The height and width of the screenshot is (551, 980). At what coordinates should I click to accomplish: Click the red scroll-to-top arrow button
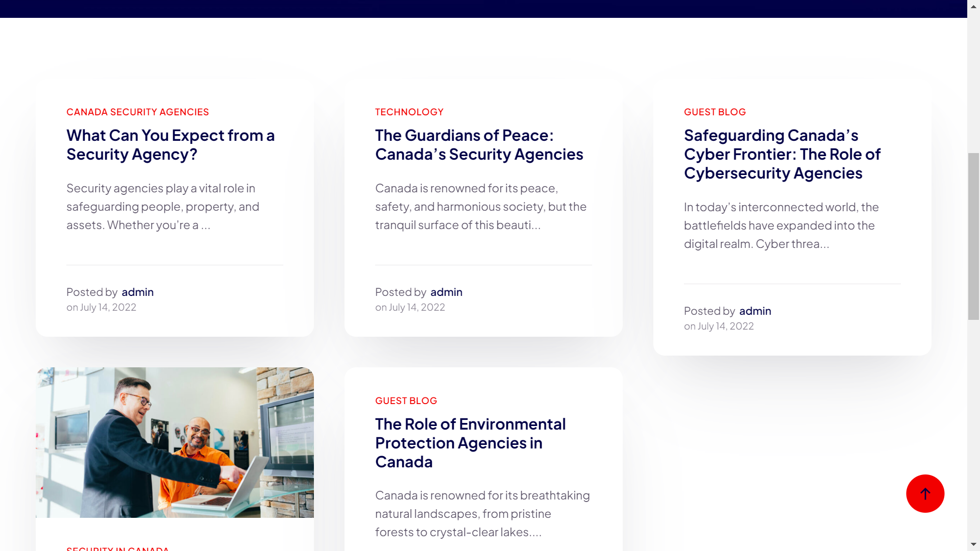[925, 493]
